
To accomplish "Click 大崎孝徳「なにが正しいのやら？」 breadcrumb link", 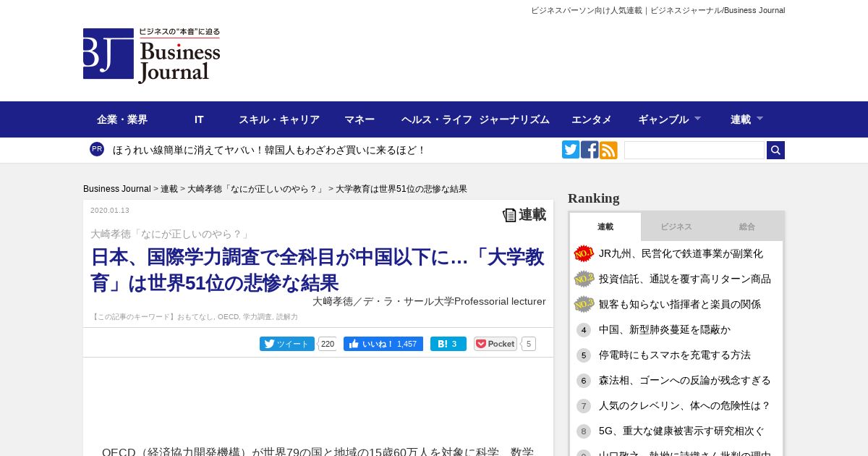I will tap(257, 189).
